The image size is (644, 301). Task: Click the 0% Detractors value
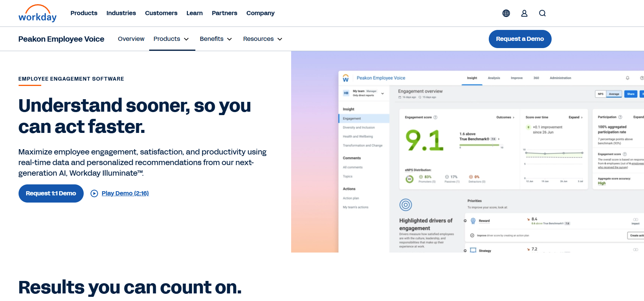click(x=477, y=177)
